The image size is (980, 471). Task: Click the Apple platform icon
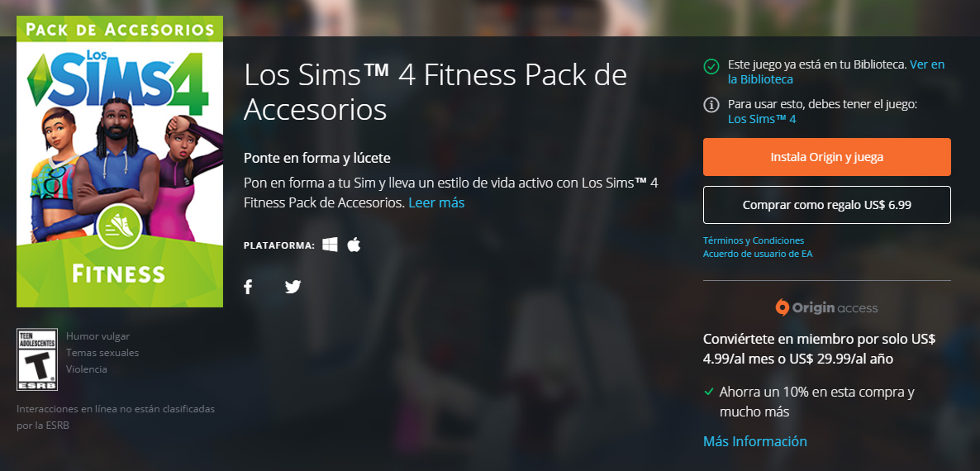click(354, 245)
